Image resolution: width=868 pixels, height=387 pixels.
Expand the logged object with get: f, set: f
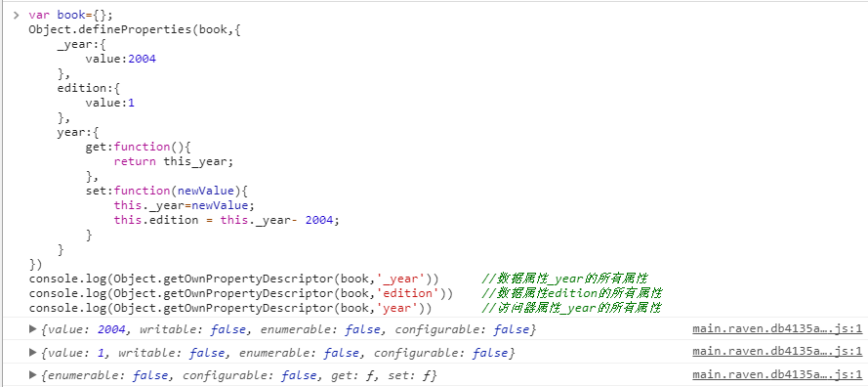point(32,375)
